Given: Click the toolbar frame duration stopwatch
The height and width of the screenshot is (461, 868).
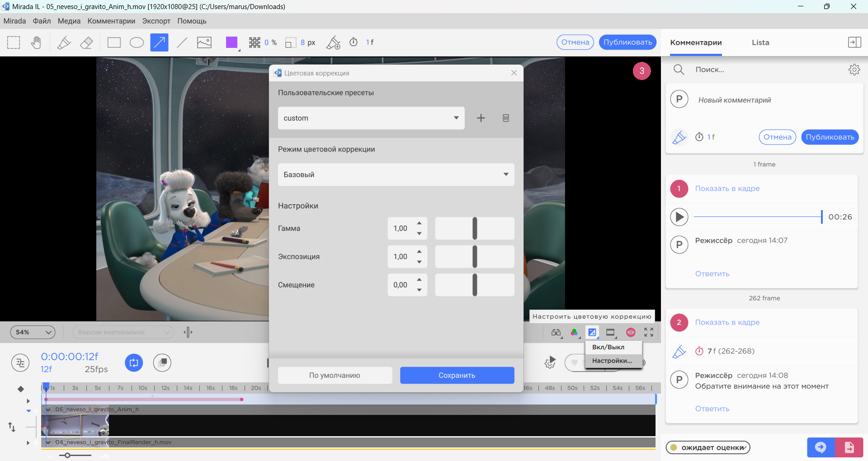Looking at the screenshot, I should pyautogui.click(x=354, y=42).
